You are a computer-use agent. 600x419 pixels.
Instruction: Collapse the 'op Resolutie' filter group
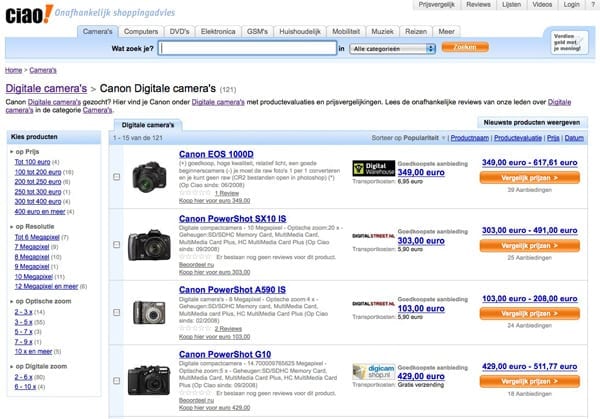click(12, 227)
